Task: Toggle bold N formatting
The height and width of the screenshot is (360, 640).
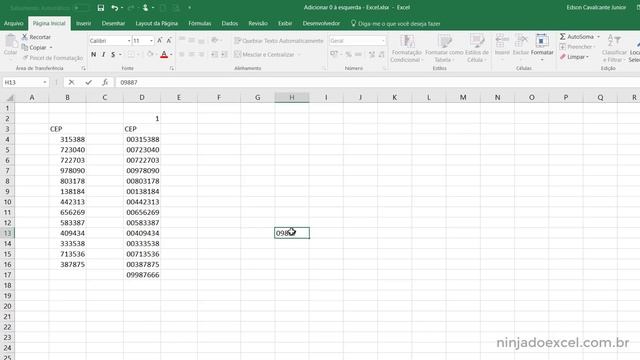Action: coord(93,54)
